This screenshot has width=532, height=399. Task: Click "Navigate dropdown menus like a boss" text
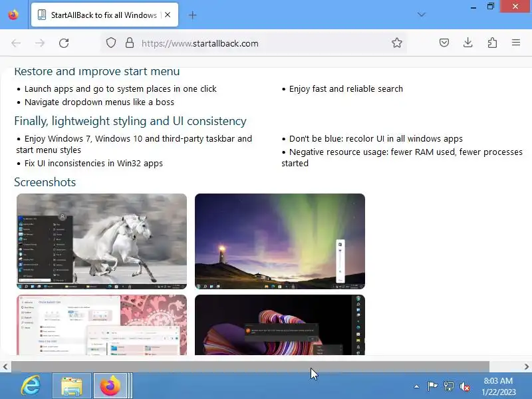click(99, 102)
